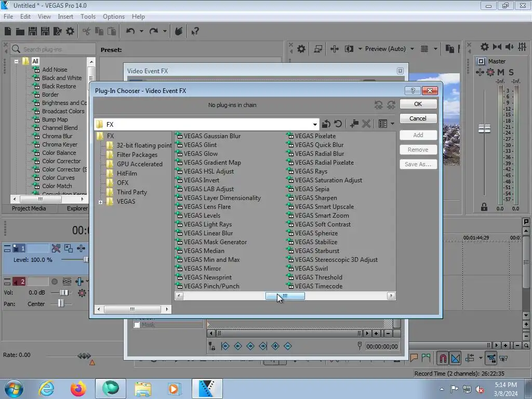Click the New project icon in main toolbar
532x399 pixels.
pos(8,31)
